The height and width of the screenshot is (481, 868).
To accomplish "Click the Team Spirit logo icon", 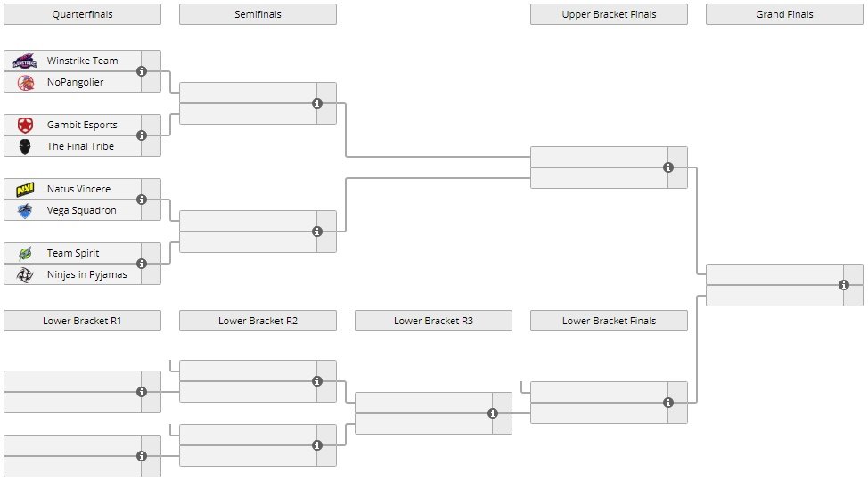I will coord(25,253).
